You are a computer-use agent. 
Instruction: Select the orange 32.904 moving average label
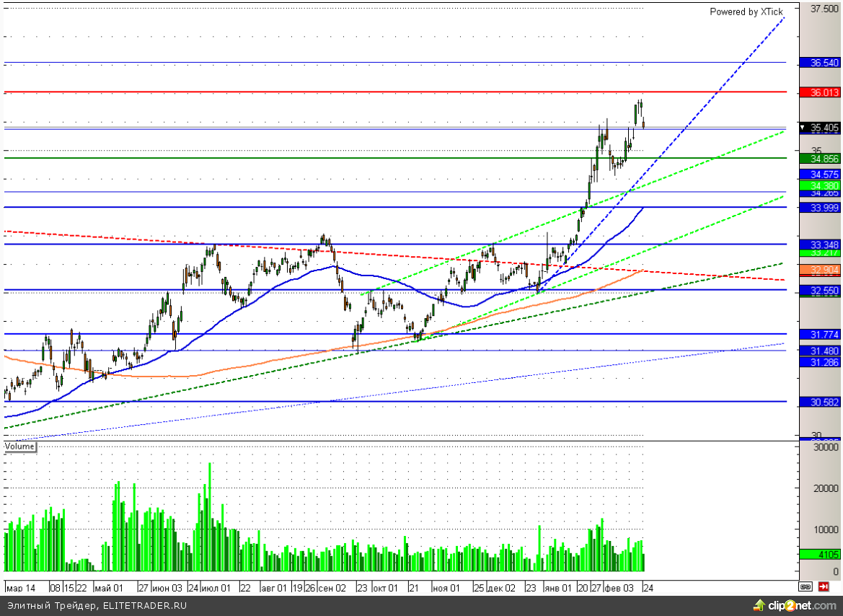[821, 269]
